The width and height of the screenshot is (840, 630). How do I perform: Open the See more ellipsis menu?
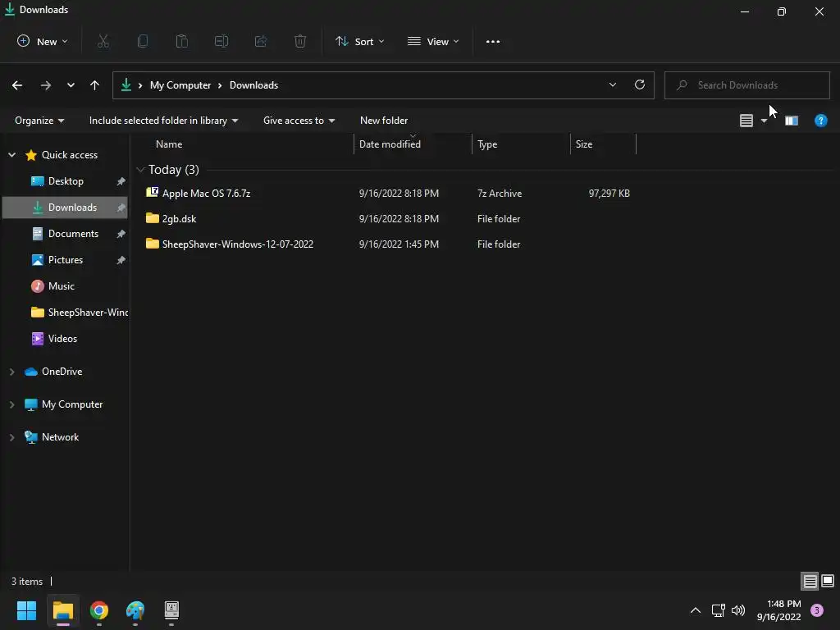493,41
